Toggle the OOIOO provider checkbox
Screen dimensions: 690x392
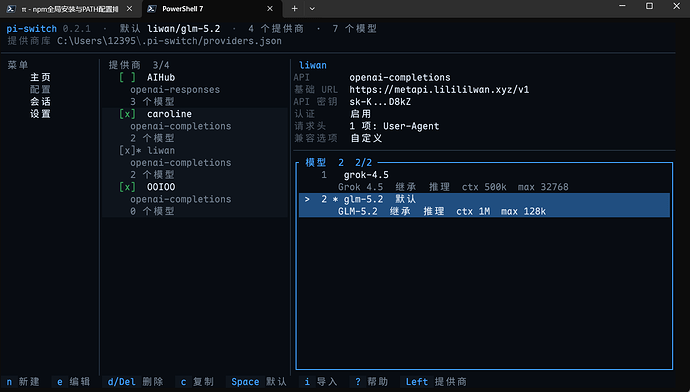pos(127,187)
